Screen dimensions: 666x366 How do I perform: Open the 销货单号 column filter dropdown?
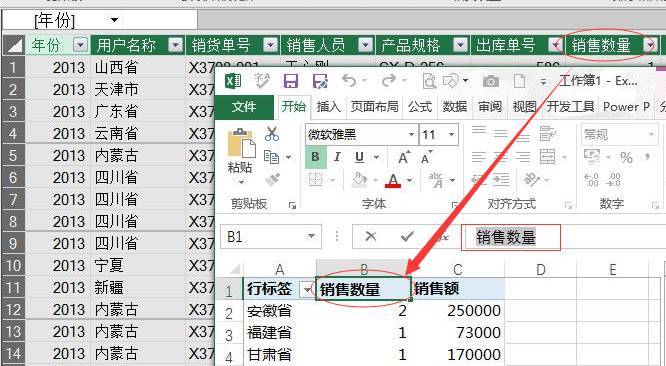click(271, 45)
